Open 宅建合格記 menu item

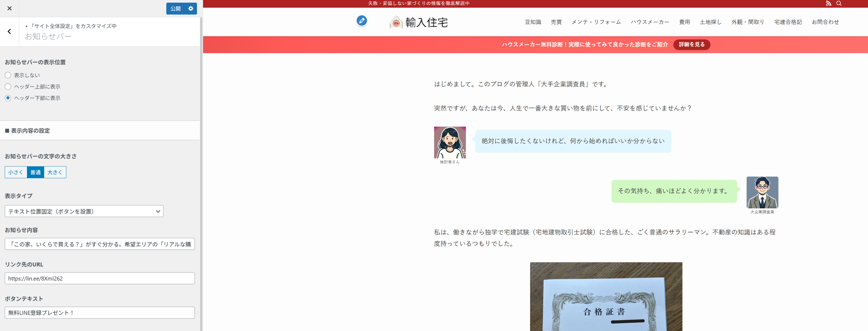pos(788,22)
